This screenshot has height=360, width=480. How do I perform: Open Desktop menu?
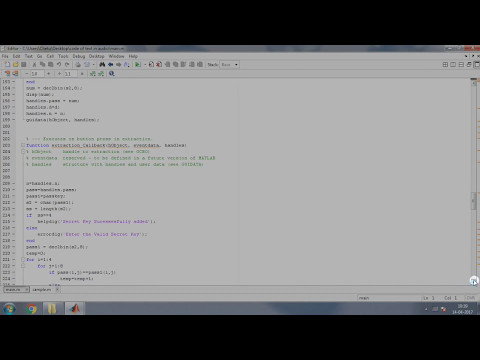click(x=97, y=56)
